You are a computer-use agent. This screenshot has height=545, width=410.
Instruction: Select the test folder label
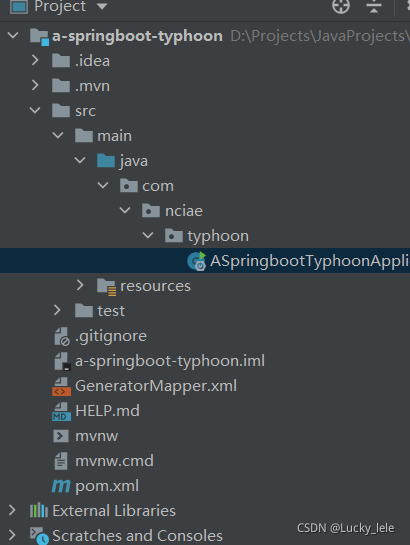click(x=111, y=311)
